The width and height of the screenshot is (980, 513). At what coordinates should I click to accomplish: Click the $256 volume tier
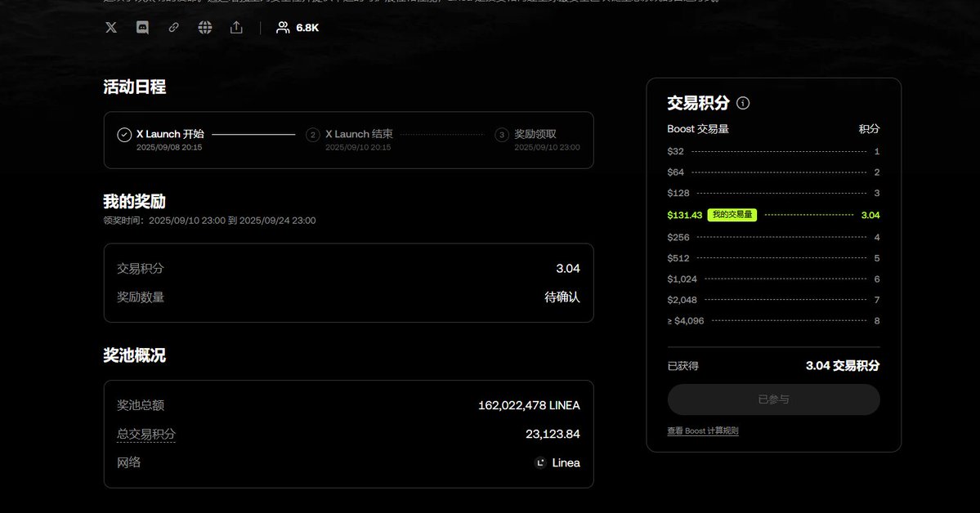click(x=678, y=238)
